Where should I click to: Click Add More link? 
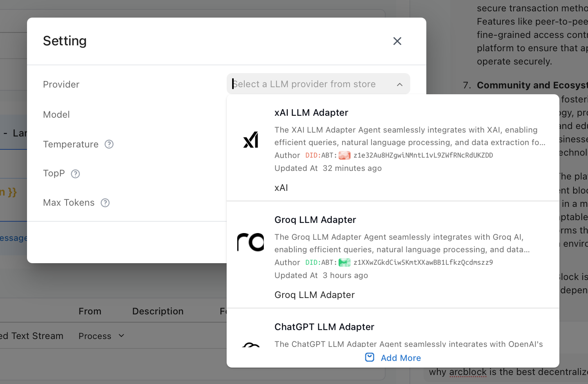(400, 358)
